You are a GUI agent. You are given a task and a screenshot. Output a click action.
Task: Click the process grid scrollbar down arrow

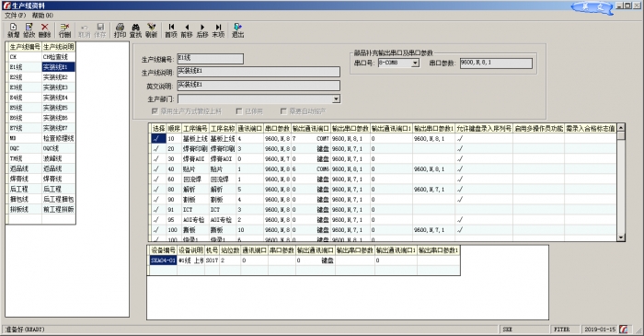(621, 237)
